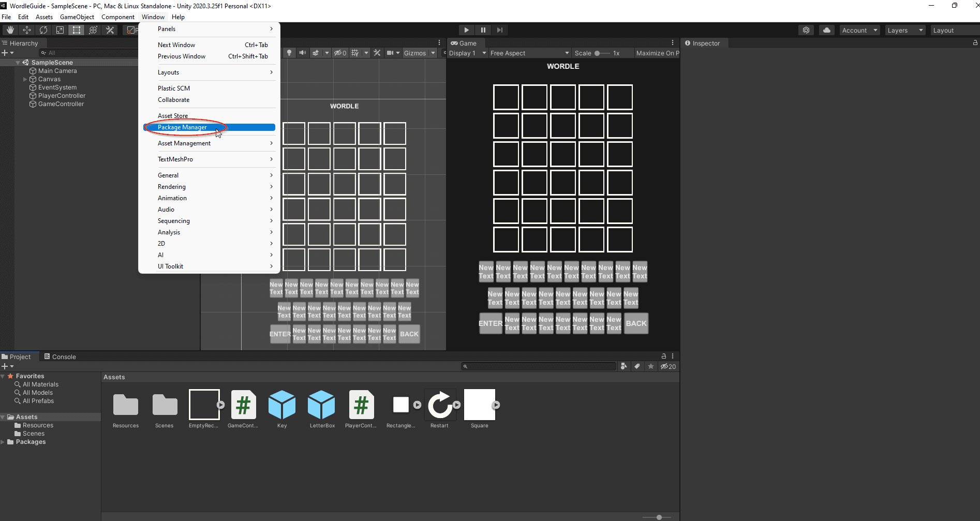Click the Search by Label tag icon

click(x=637, y=366)
